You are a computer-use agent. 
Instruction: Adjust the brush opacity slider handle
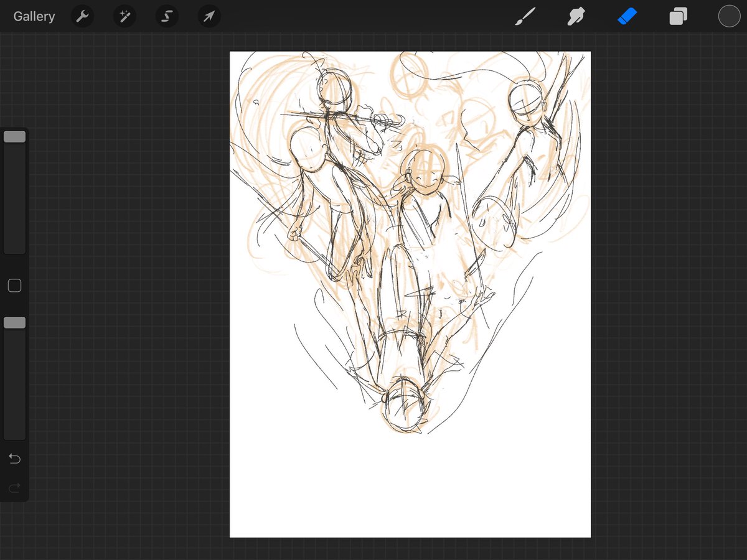point(14,322)
